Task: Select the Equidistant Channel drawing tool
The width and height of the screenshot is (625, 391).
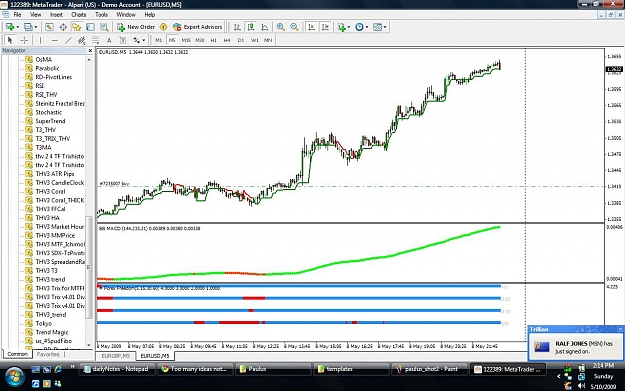Action: pyautogui.click(x=82, y=40)
